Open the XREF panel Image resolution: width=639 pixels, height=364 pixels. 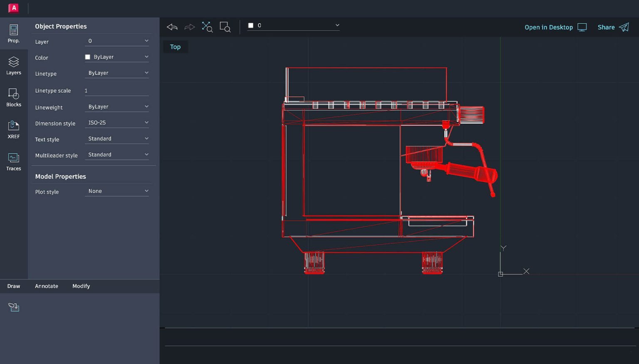(14, 129)
